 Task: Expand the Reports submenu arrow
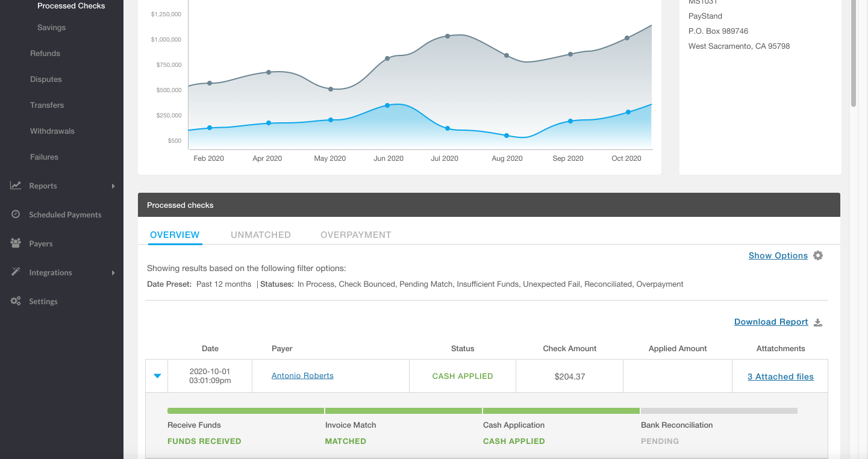tap(113, 186)
